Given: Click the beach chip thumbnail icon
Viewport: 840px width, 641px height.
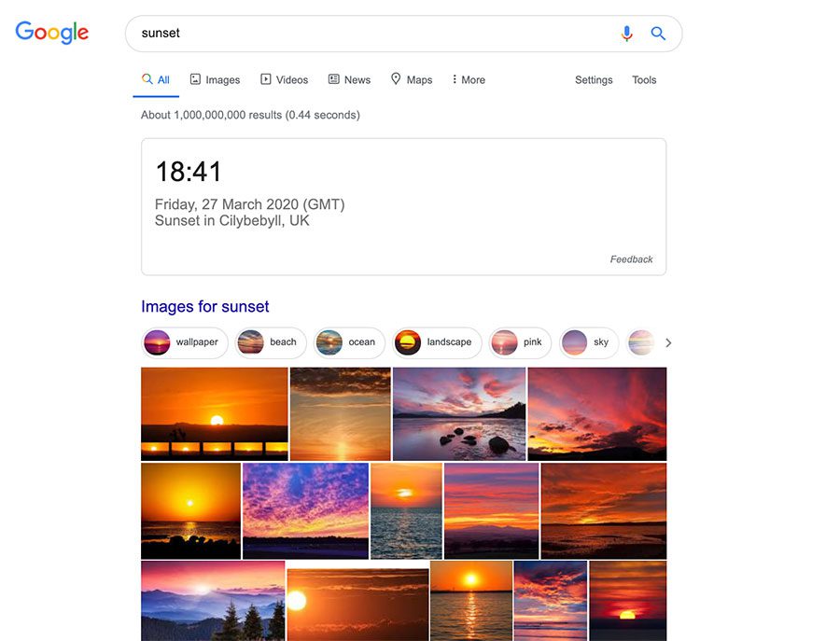Looking at the screenshot, I should click(250, 342).
